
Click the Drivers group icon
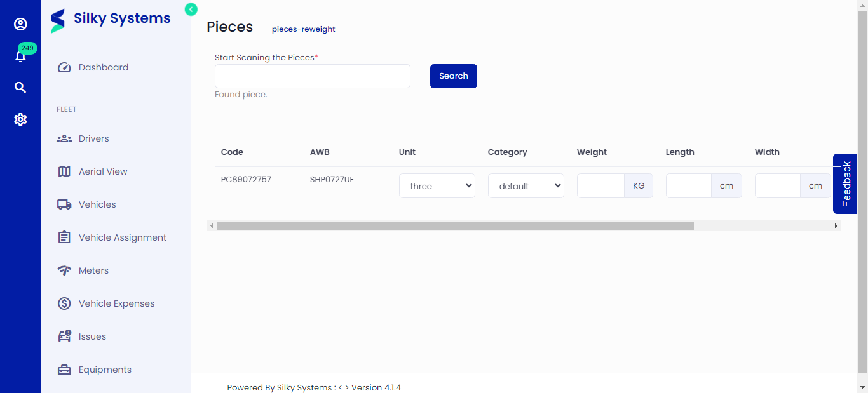(x=64, y=138)
